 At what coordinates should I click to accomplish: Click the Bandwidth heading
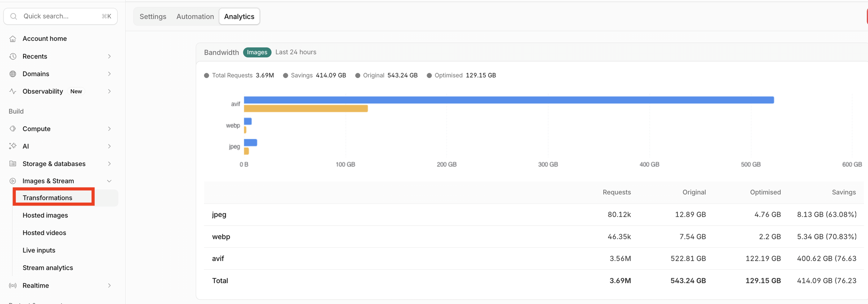(221, 52)
